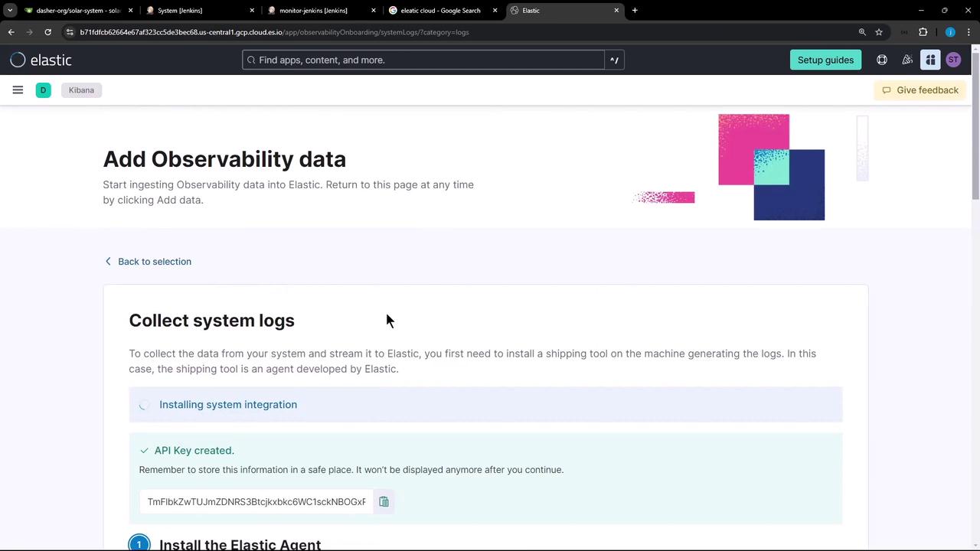Open the elastic cloud Google Search tab
Image resolution: width=980 pixels, height=551 pixels.
(x=440, y=11)
